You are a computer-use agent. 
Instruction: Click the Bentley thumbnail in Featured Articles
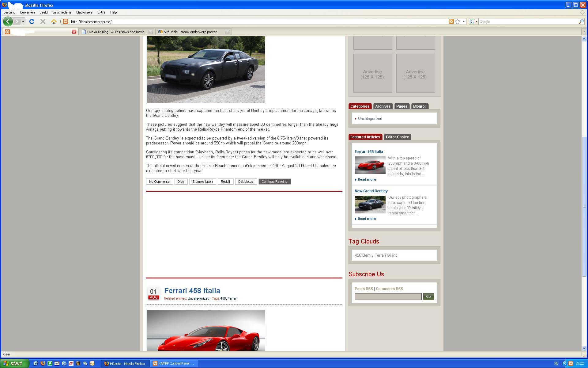pos(370,205)
